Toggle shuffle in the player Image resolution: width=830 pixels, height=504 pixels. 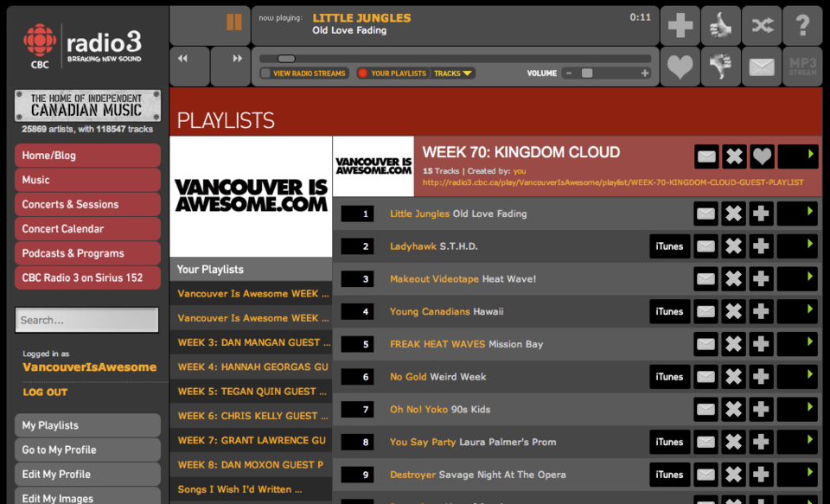762,25
